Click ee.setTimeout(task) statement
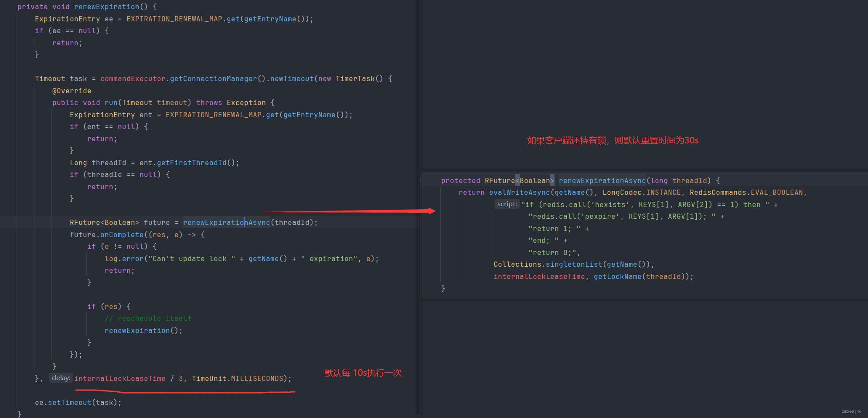 point(78,403)
